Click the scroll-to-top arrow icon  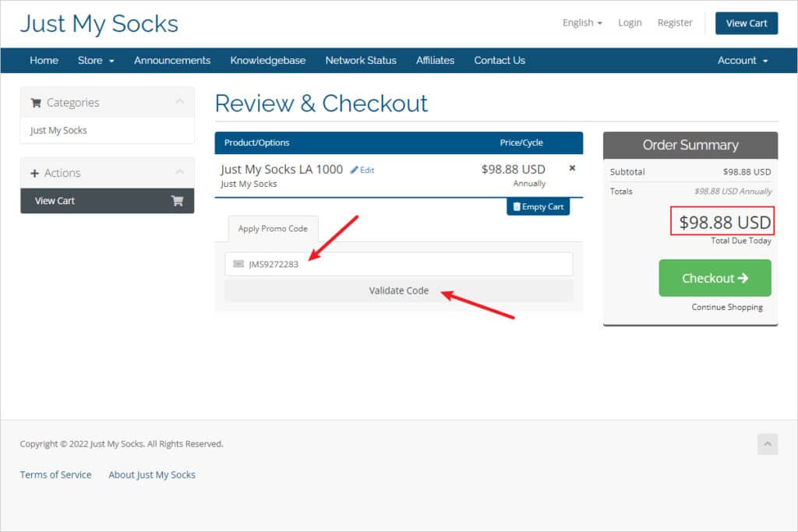(x=767, y=444)
